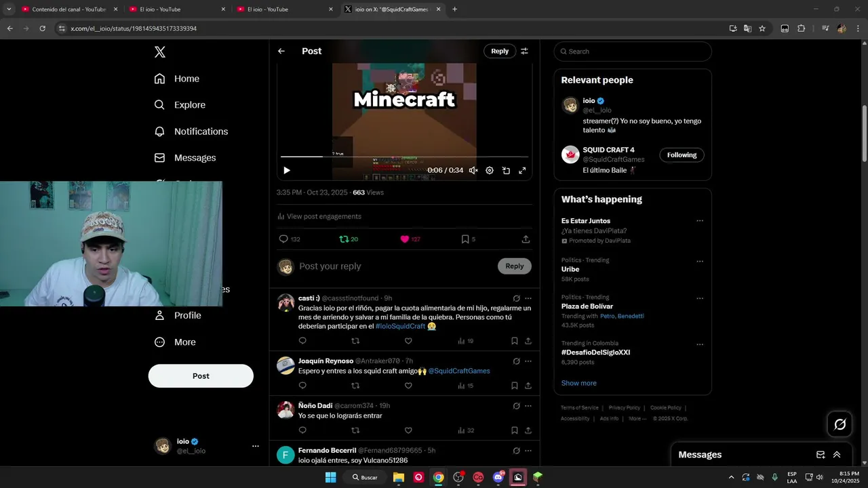Open Grok icon on casti's reply

coord(516,298)
